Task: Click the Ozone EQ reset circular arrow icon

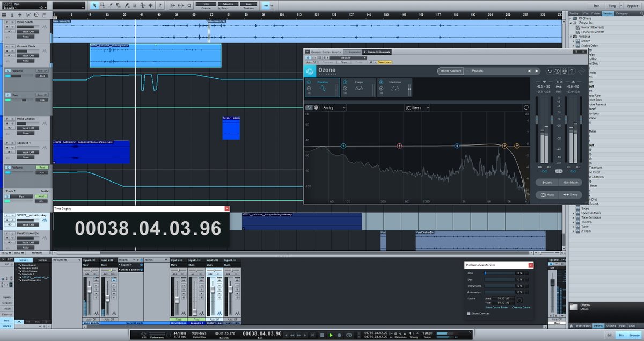Action: pyautogui.click(x=526, y=107)
